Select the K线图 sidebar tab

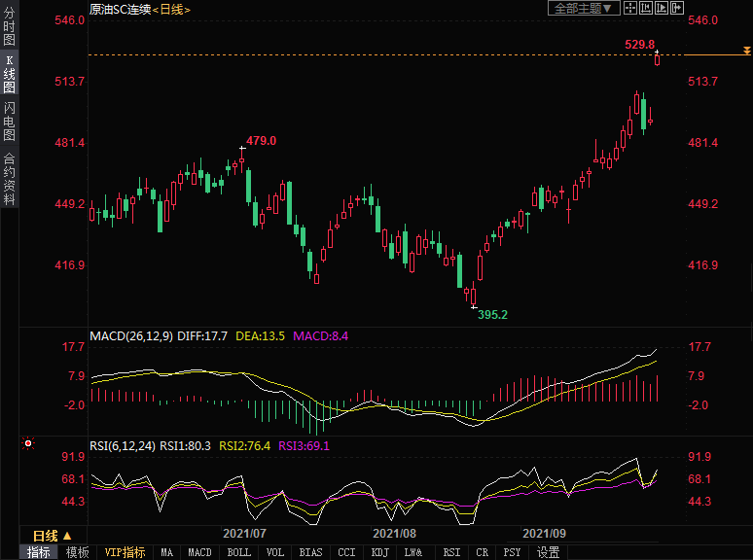[9, 74]
